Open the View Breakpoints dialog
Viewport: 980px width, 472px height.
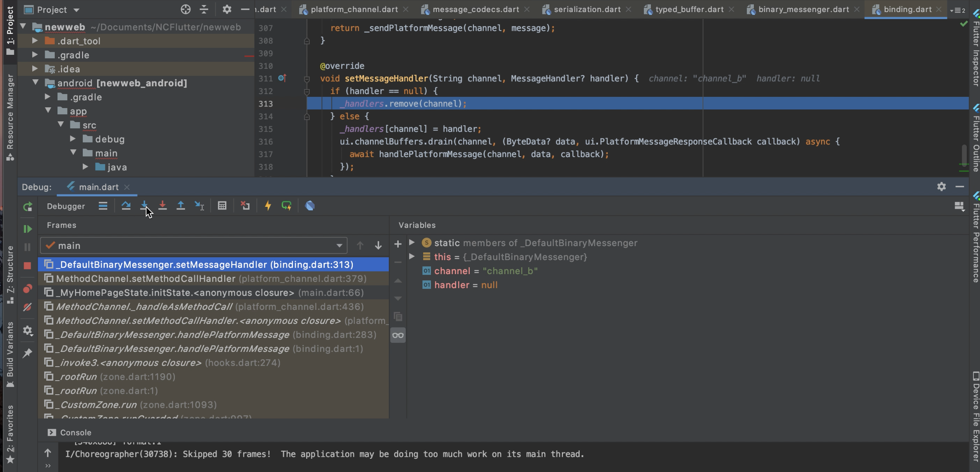click(x=28, y=289)
